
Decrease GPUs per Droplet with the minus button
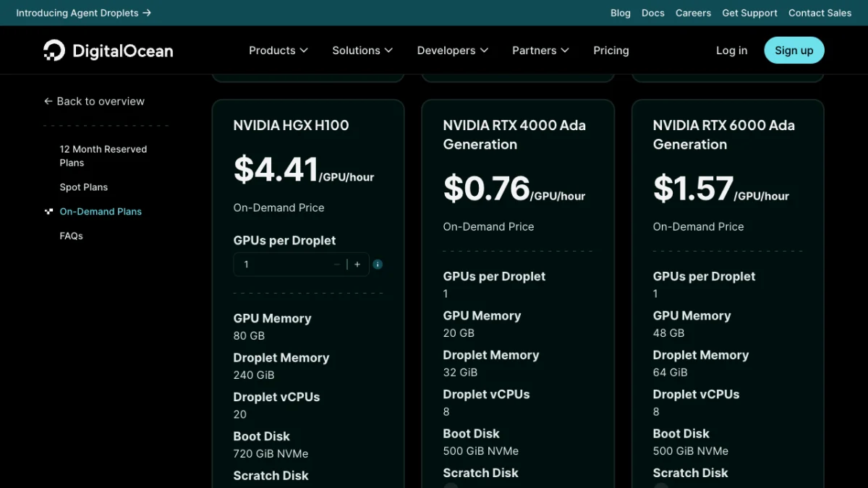tap(336, 265)
